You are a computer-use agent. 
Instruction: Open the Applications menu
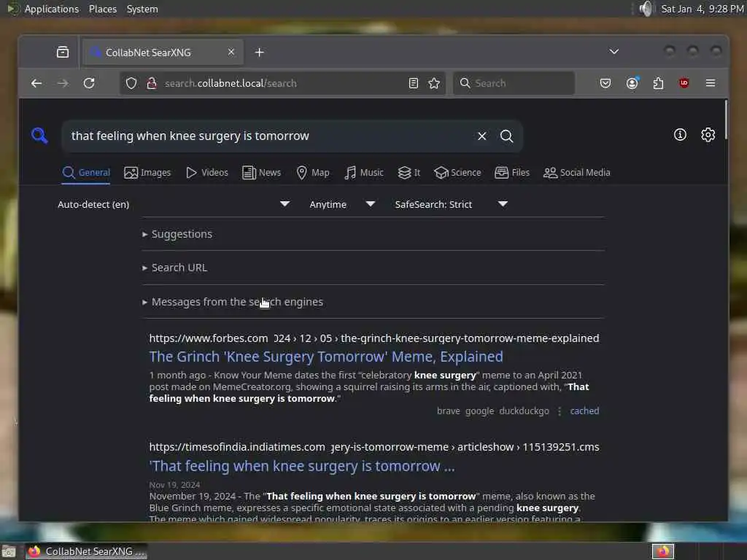click(52, 9)
